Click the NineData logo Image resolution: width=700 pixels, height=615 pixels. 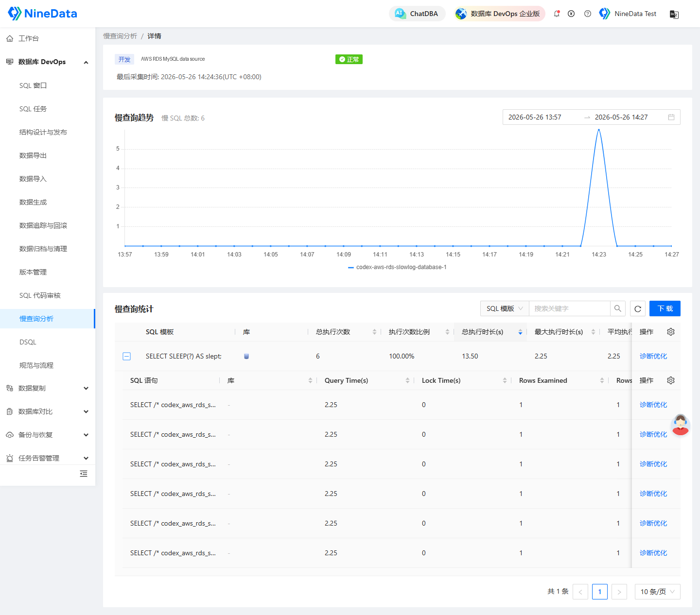coord(42,14)
